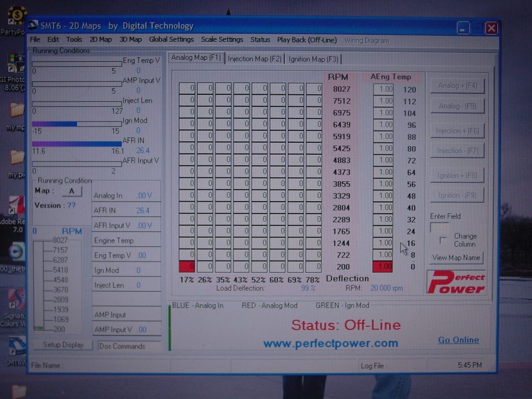Open the GI Photo desktop icon
Screen dimensions: 532x399
click(x=16, y=72)
